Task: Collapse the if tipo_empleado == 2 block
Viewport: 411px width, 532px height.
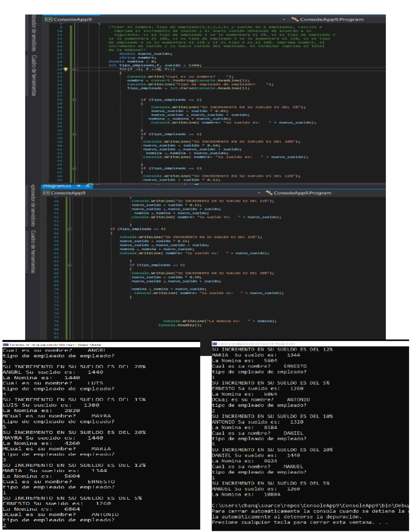Action: pyautogui.click(x=74, y=134)
